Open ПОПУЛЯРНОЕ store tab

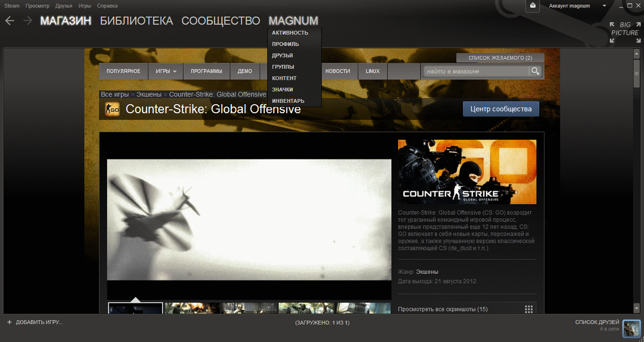pos(123,72)
